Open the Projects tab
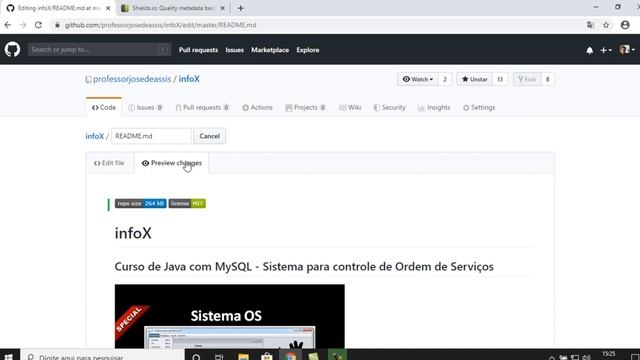The width and height of the screenshot is (640, 360). tap(305, 107)
